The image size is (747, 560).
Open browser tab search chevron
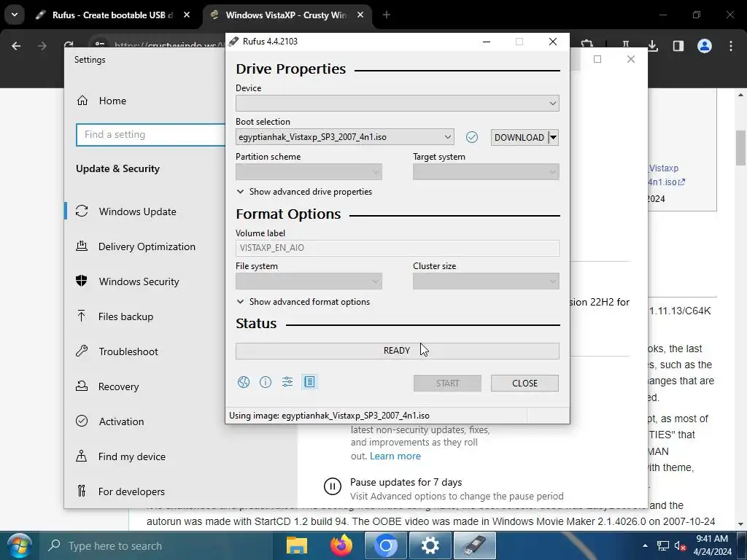15,15
